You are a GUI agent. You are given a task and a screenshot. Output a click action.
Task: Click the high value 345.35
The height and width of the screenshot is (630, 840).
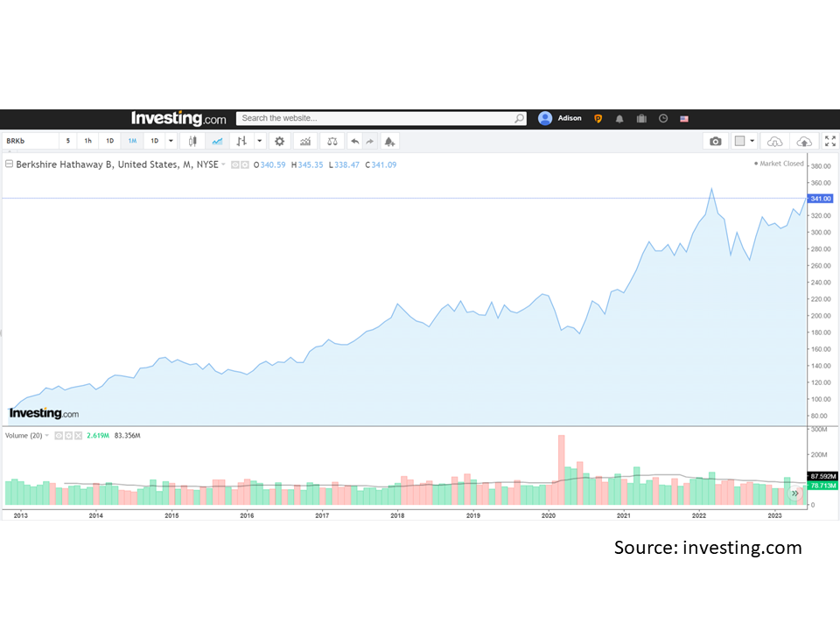click(310, 165)
